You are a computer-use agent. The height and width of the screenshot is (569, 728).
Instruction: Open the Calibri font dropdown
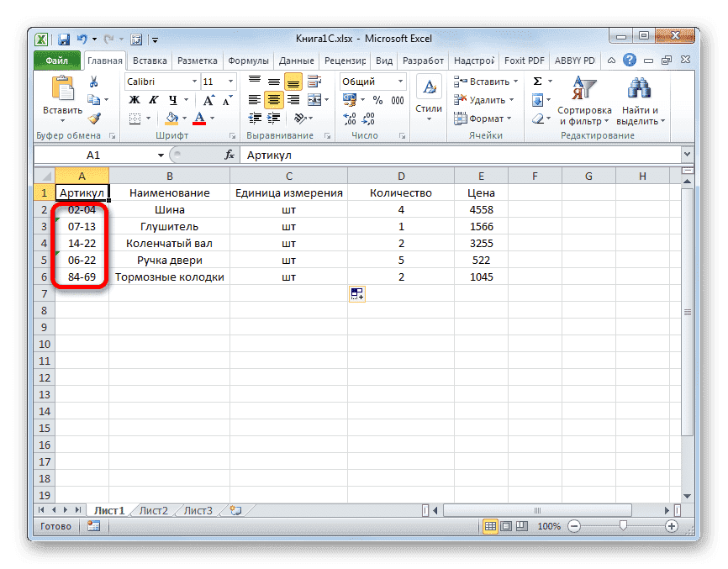195,81
